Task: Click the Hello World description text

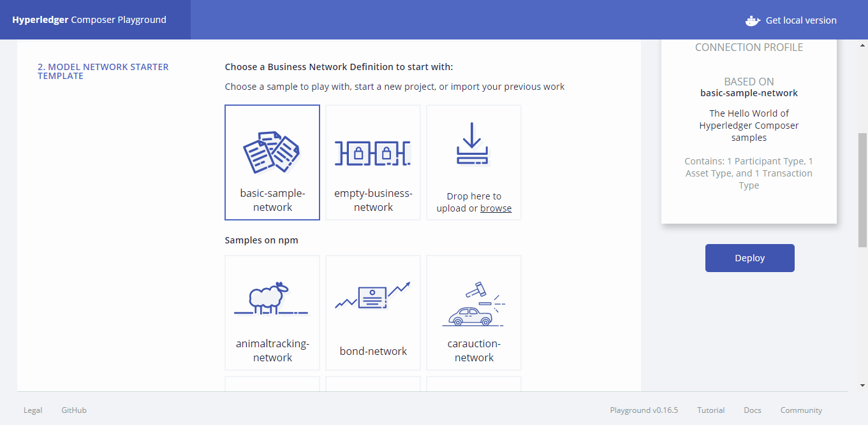Action: pyautogui.click(x=749, y=126)
